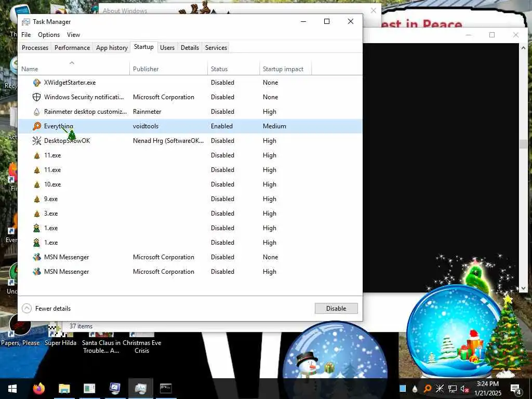The height and width of the screenshot is (399, 532).
Task: Switch to the Details tab
Action: [190, 47]
